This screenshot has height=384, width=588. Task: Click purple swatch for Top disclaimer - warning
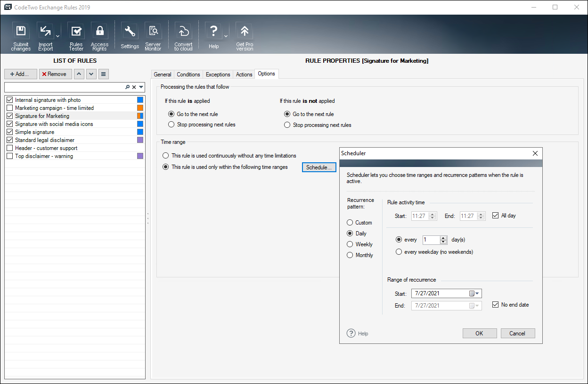coord(140,156)
